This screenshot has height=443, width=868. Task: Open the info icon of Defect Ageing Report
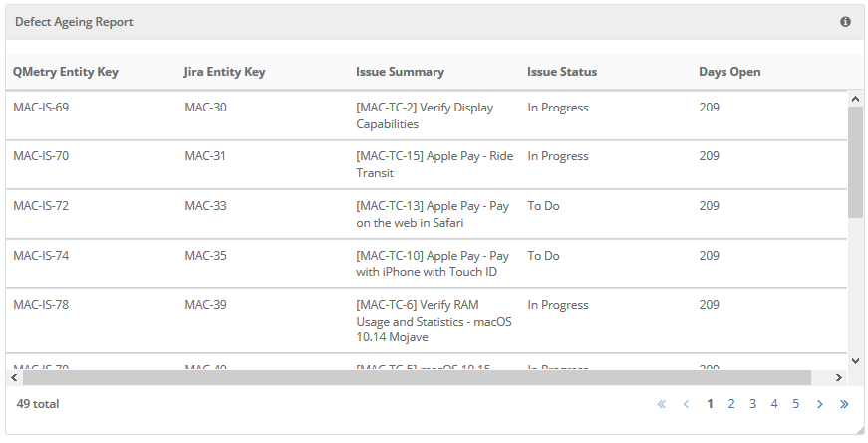pos(845,22)
